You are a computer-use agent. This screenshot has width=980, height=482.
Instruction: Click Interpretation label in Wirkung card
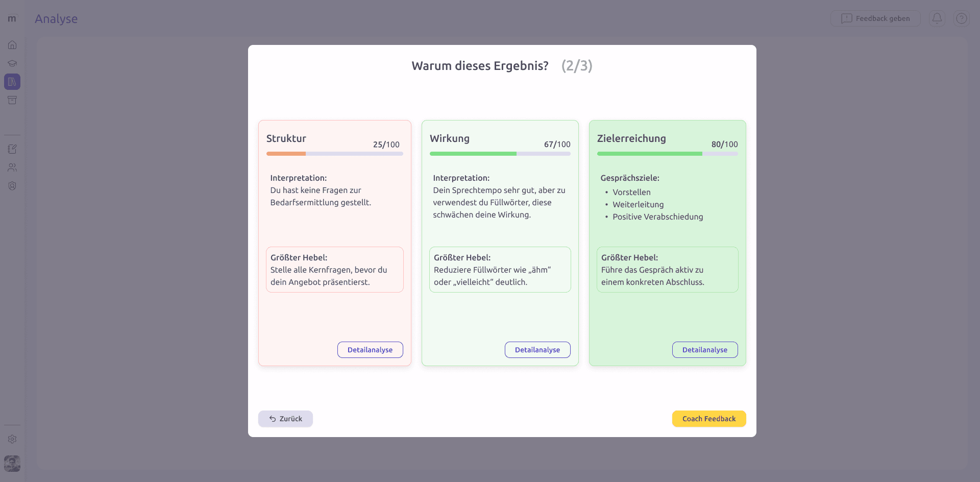point(461,178)
